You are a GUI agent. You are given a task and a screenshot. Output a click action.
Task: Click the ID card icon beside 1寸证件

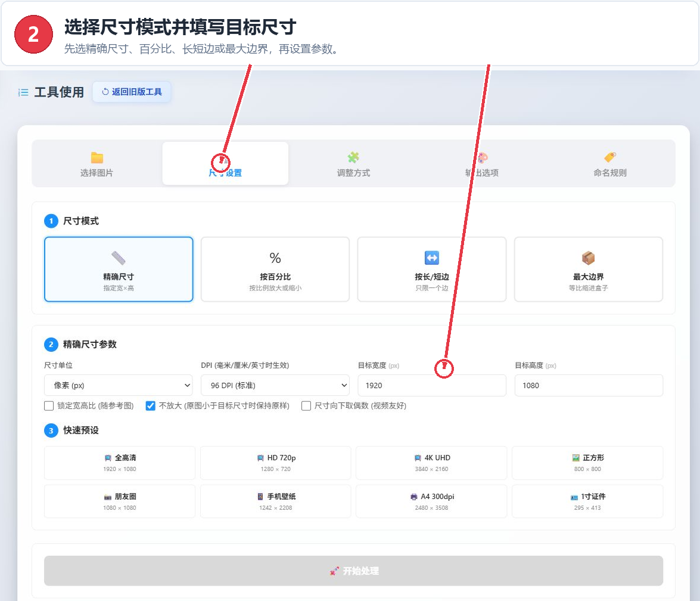coord(574,497)
